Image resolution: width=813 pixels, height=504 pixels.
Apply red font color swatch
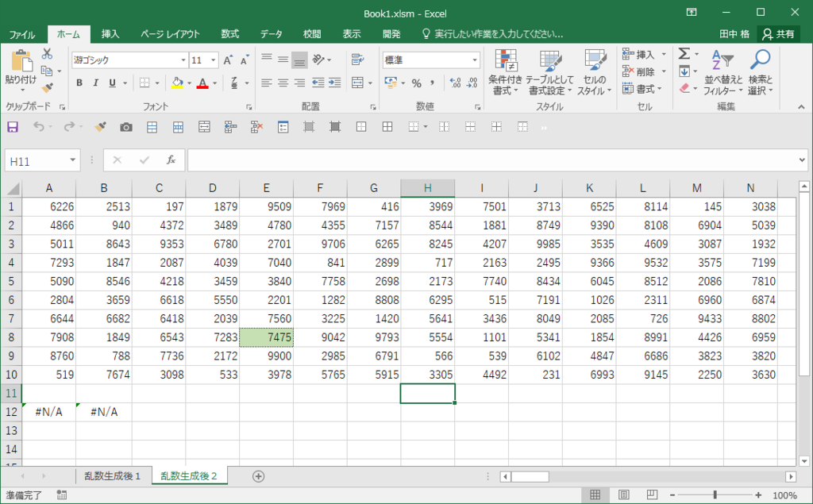pos(202,83)
